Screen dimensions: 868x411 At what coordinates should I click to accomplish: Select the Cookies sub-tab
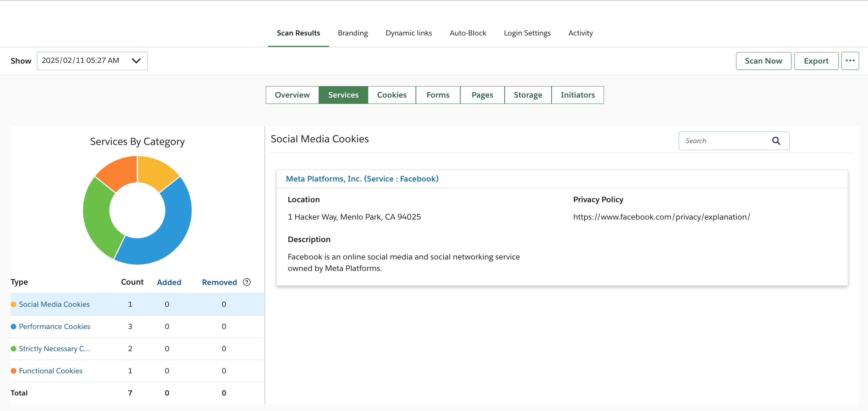click(x=391, y=95)
